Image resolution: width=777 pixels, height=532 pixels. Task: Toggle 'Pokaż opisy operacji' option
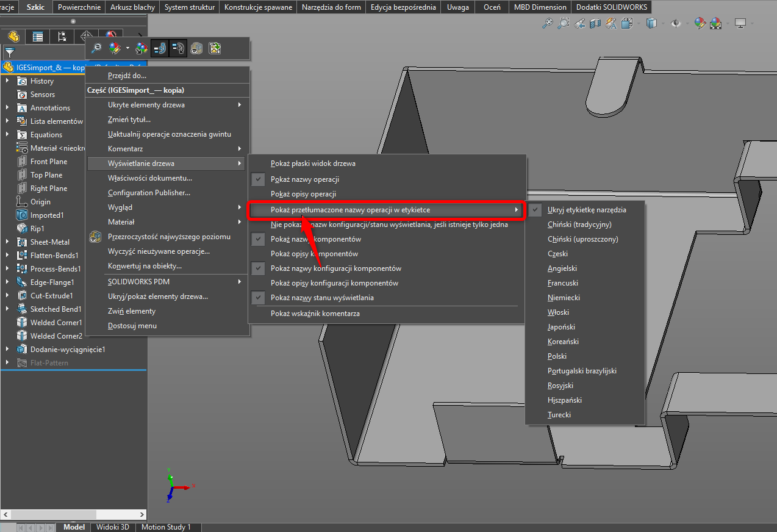(x=303, y=194)
